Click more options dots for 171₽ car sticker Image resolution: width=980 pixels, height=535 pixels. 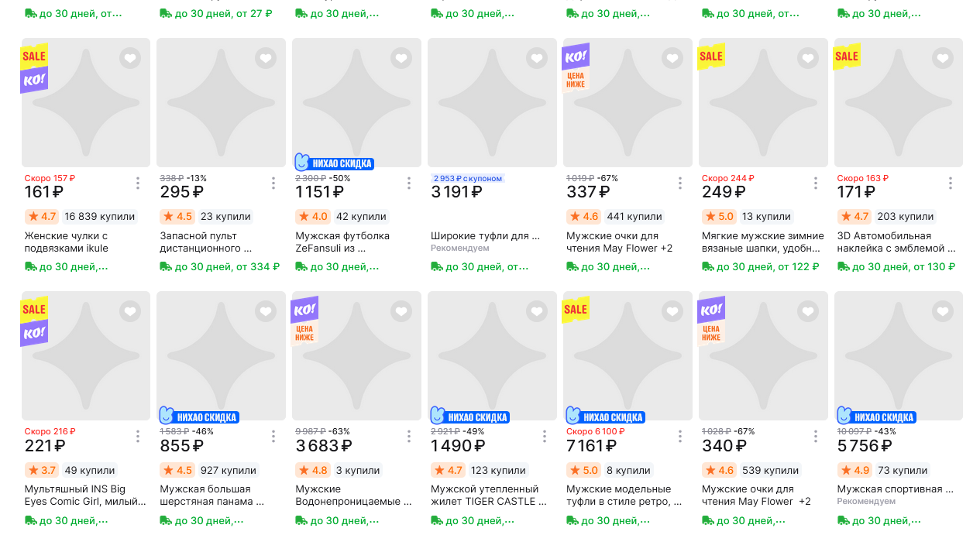click(x=951, y=183)
